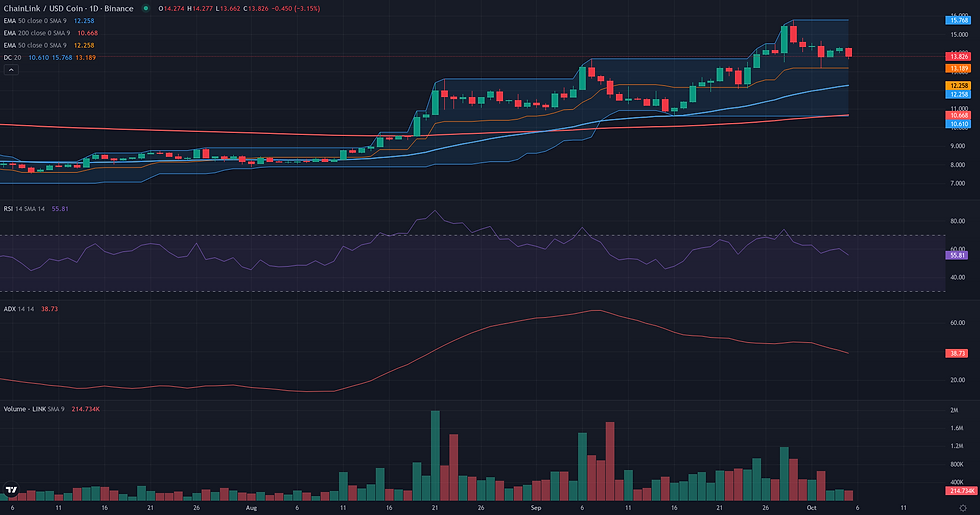Click the 40.00 RSI scale value
This screenshot has height=515, width=980.
point(958,278)
